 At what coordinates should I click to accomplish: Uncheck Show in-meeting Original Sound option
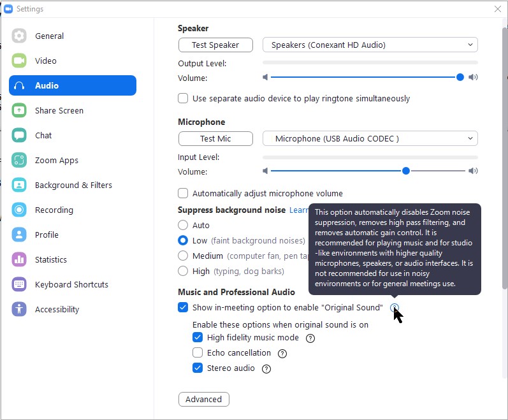click(x=183, y=307)
